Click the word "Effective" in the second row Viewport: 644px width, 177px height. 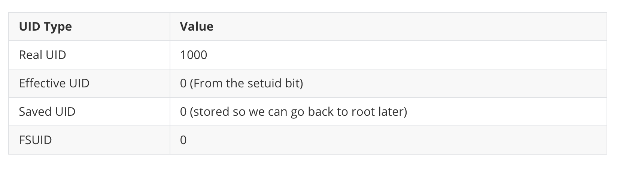click(x=37, y=83)
